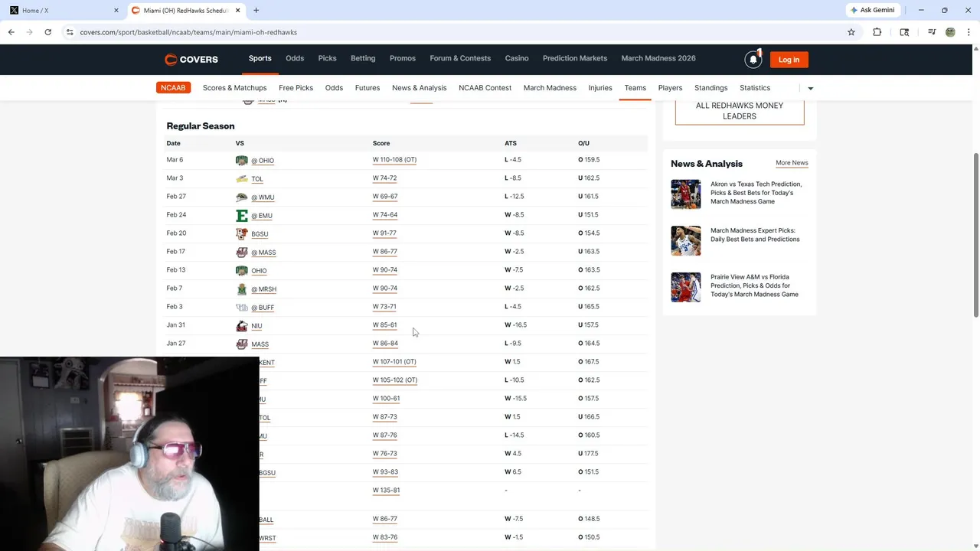Open the Promos menu
Image resolution: width=980 pixels, height=551 pixels.
pos(402,58)
